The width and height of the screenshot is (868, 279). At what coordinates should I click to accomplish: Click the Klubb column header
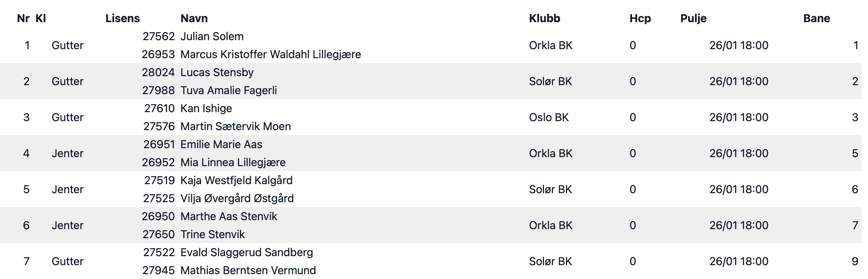pyautogui.click(x=544, y=18)
